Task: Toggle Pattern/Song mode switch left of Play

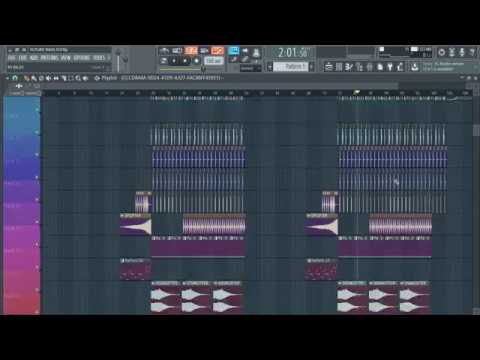Action: (x=164, y=61)
